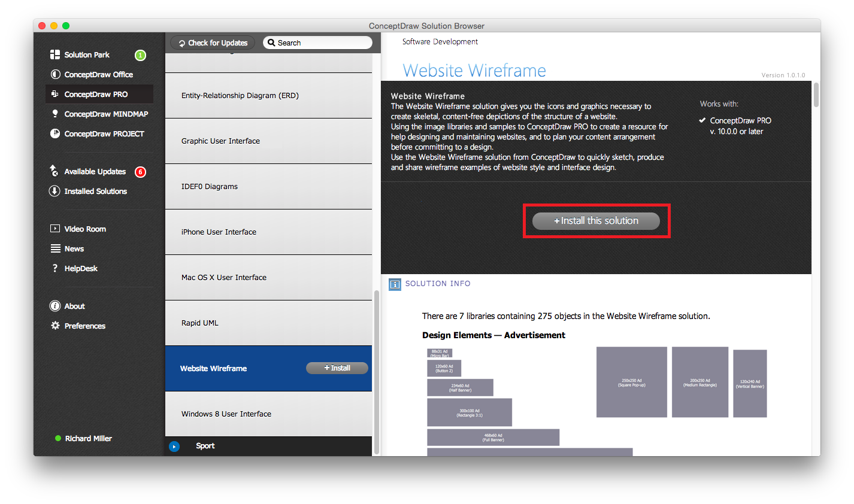Click the ConceptDraw MINDMAP bulb icon
The height and width of the screenshot is (504, 854).
pyautogui.click(x=55, y=114)
